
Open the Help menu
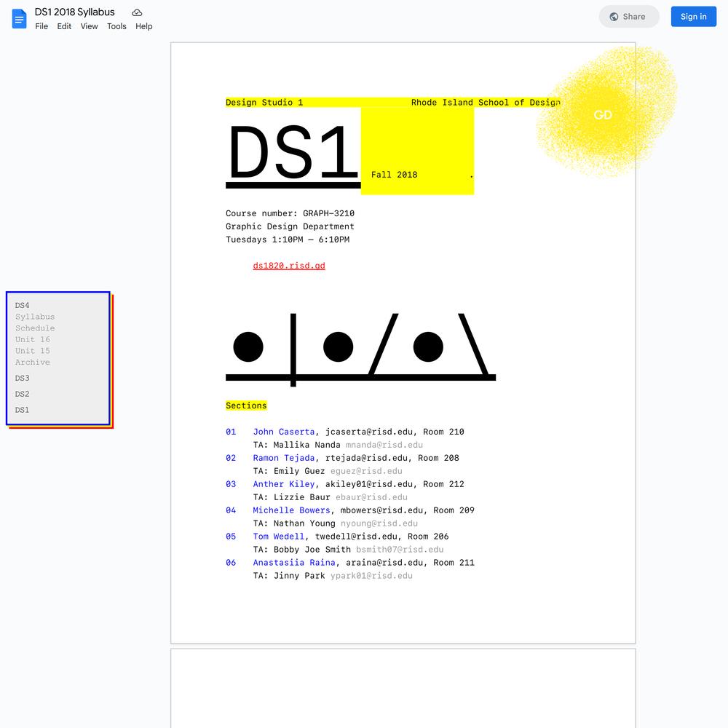point(144,26)
